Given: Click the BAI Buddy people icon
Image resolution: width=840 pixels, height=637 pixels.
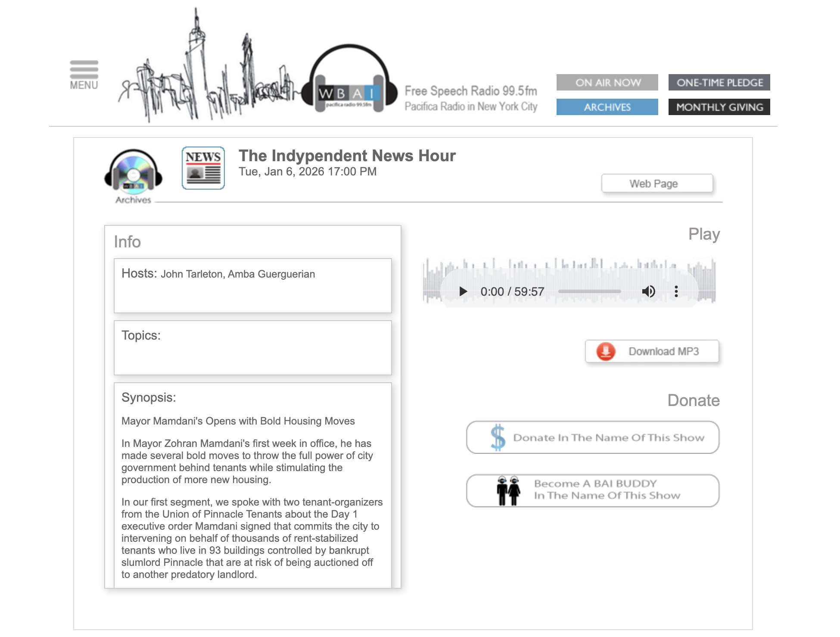Looking at the screenshot, I should coord(508,491).
